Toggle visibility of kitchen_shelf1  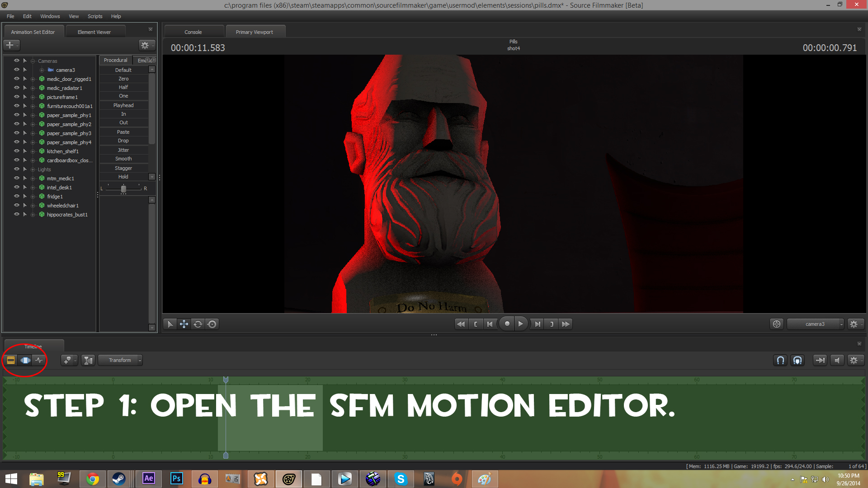17,151
